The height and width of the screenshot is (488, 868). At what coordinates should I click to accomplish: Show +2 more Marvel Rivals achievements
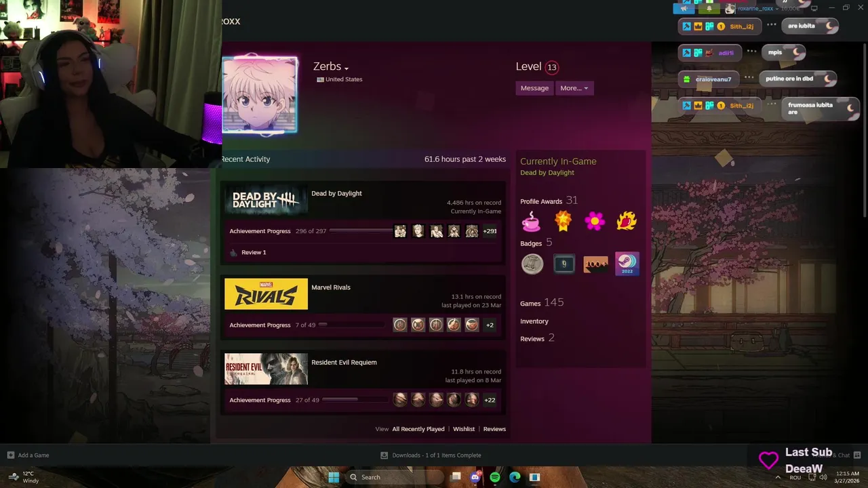(490, 325)
